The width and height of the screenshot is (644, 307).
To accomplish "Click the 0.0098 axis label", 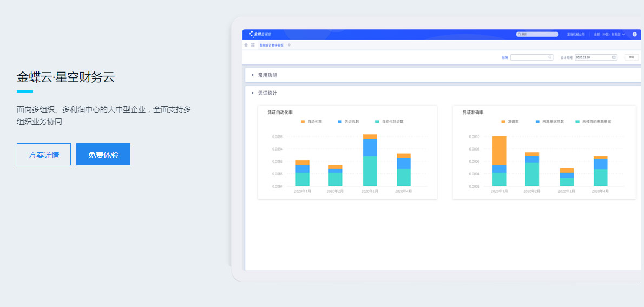I will [277, 136].
